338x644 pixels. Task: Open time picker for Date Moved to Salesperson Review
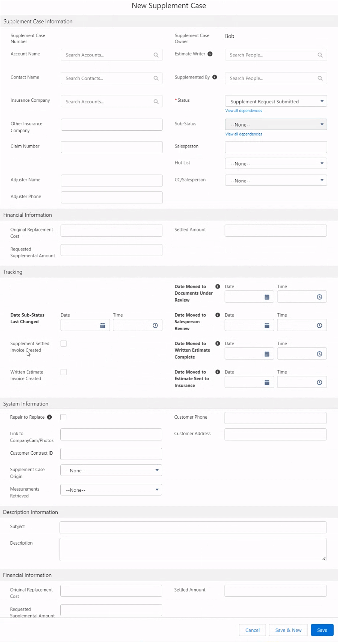tap(319, 325)
